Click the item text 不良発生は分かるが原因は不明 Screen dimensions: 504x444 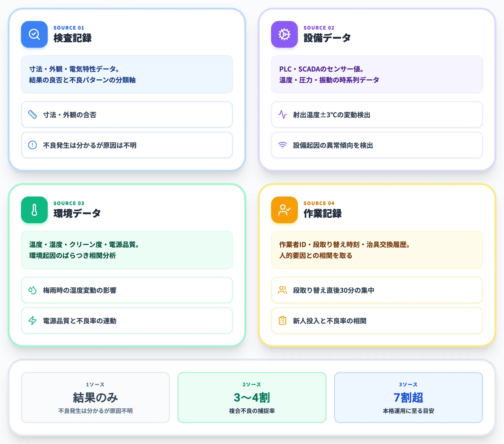(x=90, y=145)
